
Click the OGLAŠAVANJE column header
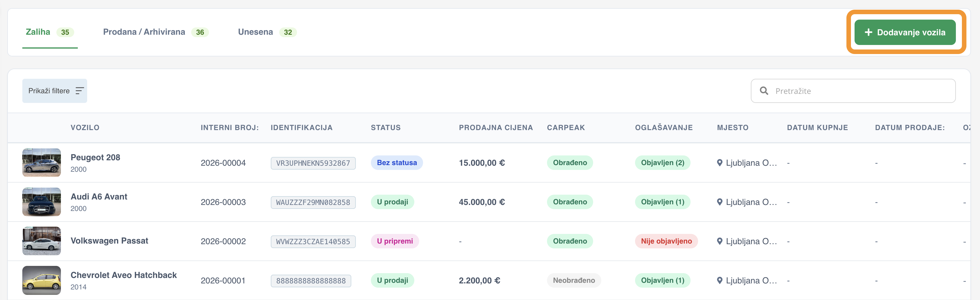tap(664, 128)
